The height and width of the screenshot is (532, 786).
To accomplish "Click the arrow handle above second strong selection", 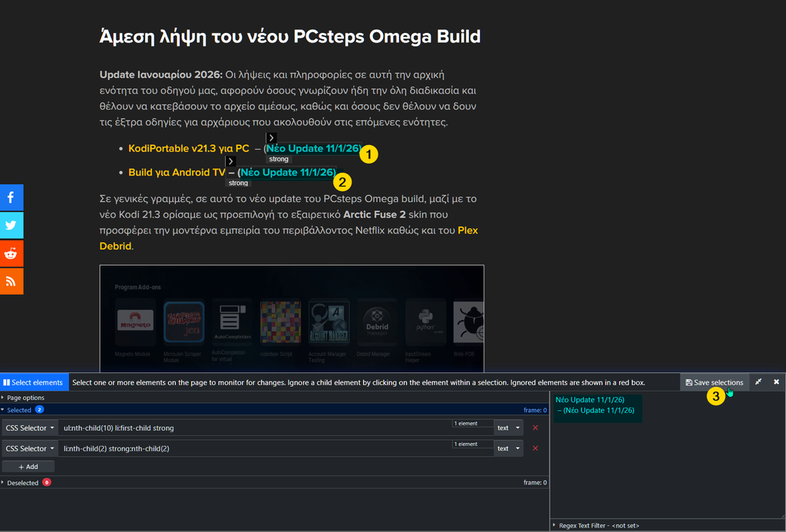I will (230, 161).
